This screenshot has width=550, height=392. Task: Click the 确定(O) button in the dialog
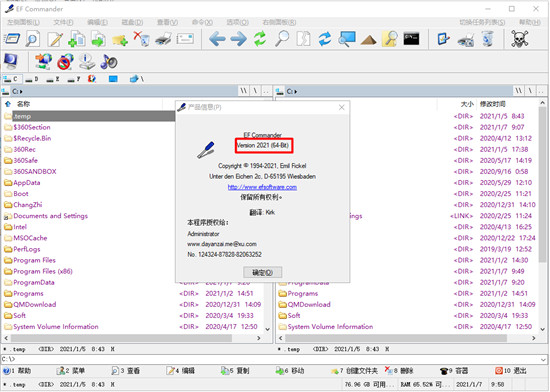(x=262, y=272)
